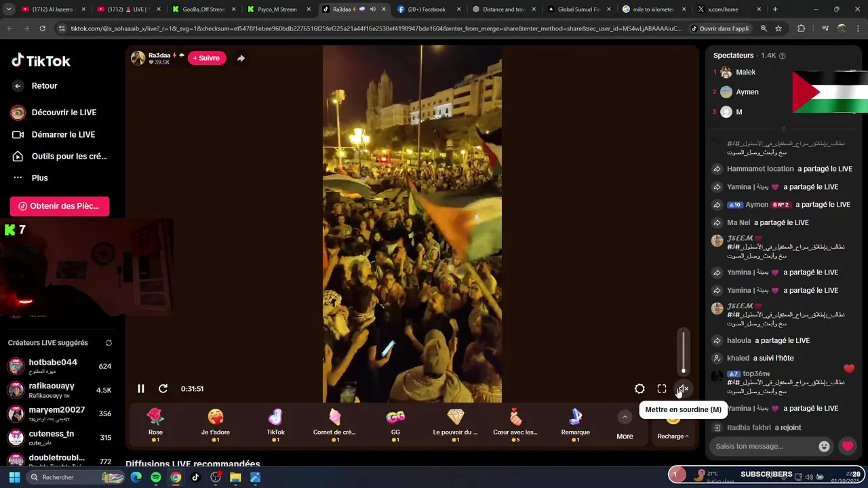This screenshot has width=868, height=488.
Task: Send the Rose gift
Action: [155, 425]
